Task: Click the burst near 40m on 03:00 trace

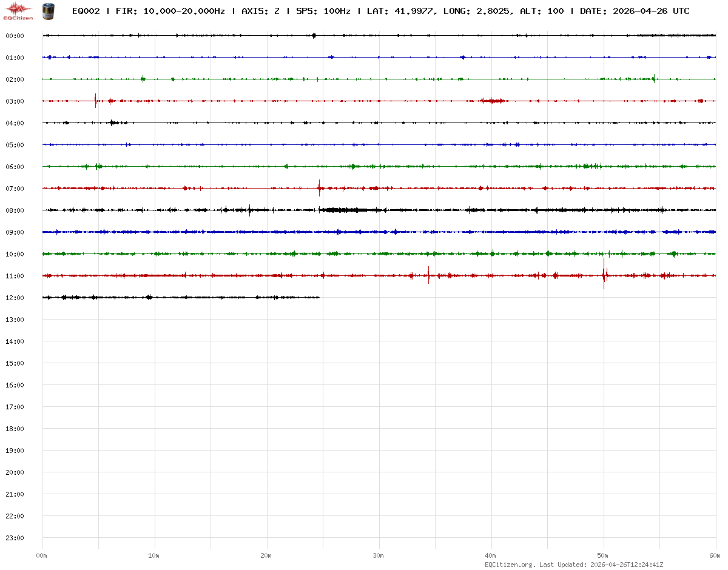Action: 493,101
